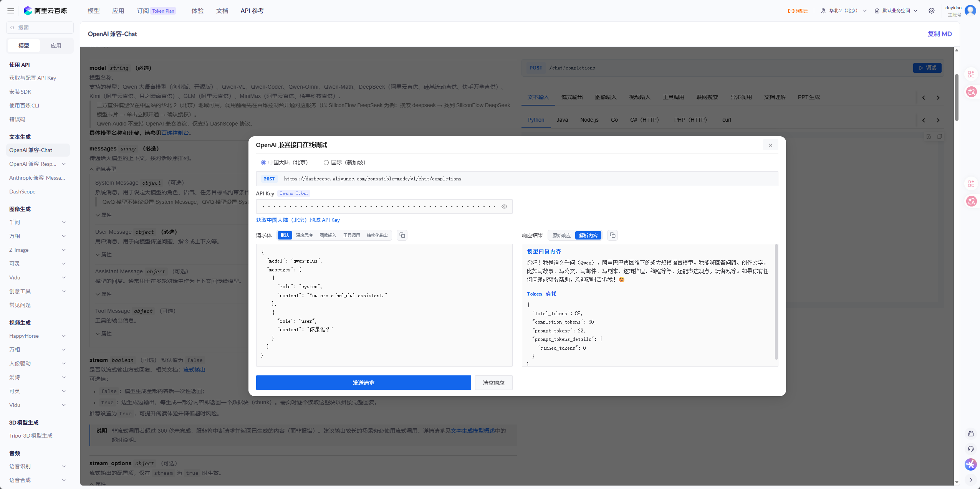Screen dimensions: 980x489
Task: Open the 获取中国大陆（北京）地域 API Key link
Action: [298, 220]
